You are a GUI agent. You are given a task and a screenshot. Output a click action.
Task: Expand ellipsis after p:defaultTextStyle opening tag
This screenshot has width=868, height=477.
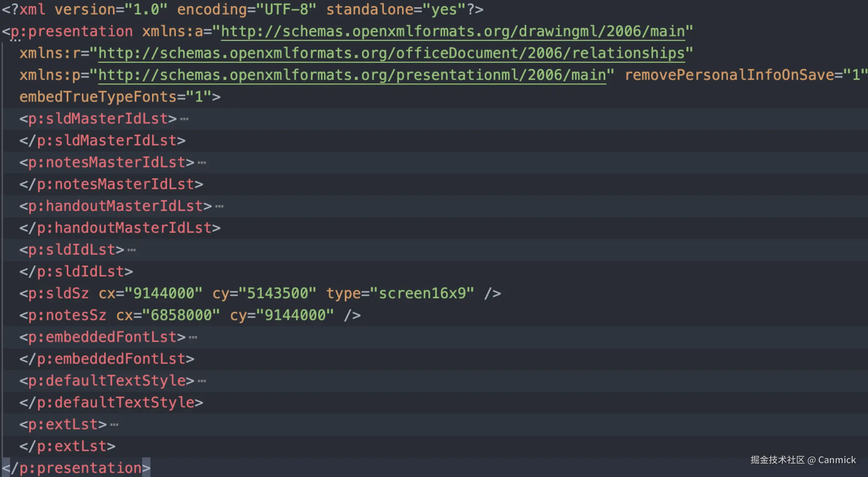point(202,381)
